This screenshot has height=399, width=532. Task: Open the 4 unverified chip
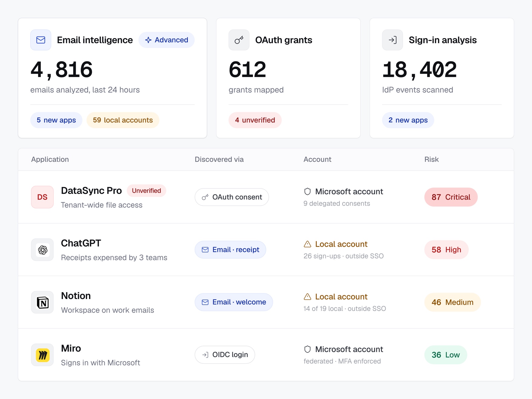255,120
